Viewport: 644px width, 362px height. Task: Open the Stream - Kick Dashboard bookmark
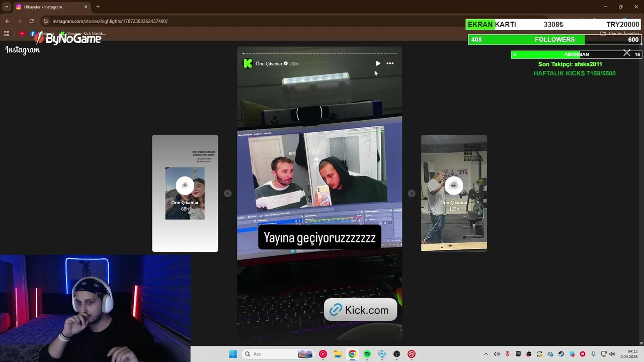pos(83,34)
